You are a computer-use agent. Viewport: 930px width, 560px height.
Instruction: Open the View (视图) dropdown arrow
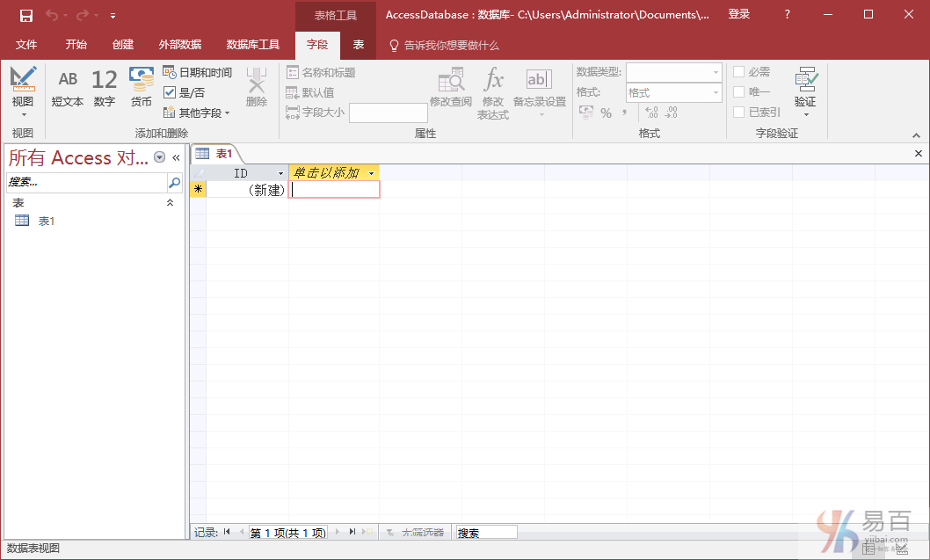(23, 114)
